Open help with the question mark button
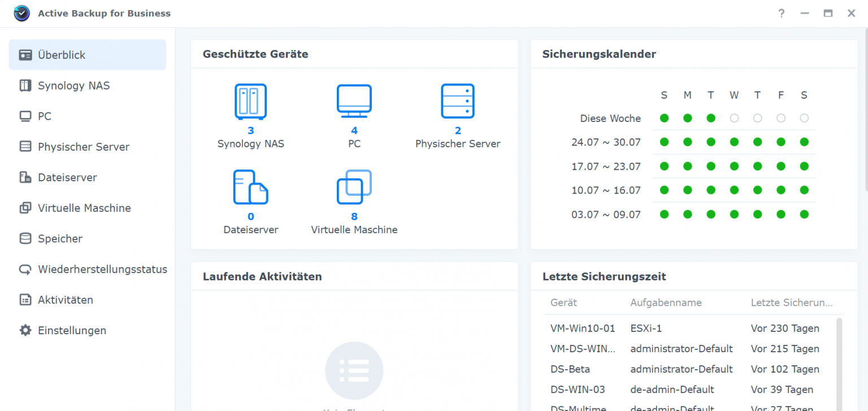Viewport: 868px width, 411px height. click(x=781, y=13)
